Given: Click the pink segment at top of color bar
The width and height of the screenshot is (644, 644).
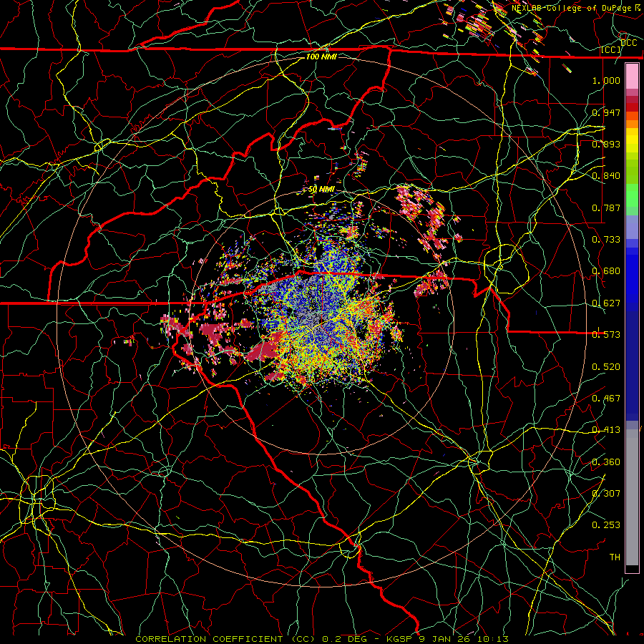Looking at the screenshot, I should 632,77.
